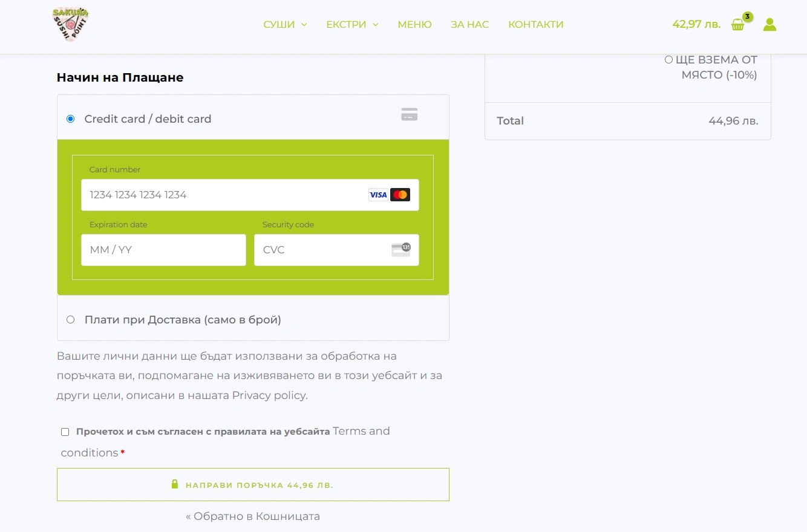Click the Total amount 44,96 лв.

point(733,121)
